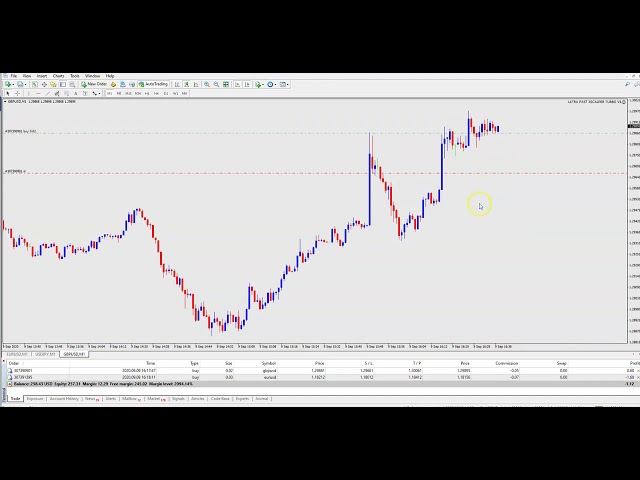
Task: Click the New Order toolbar button
Action: pos(95,84)
